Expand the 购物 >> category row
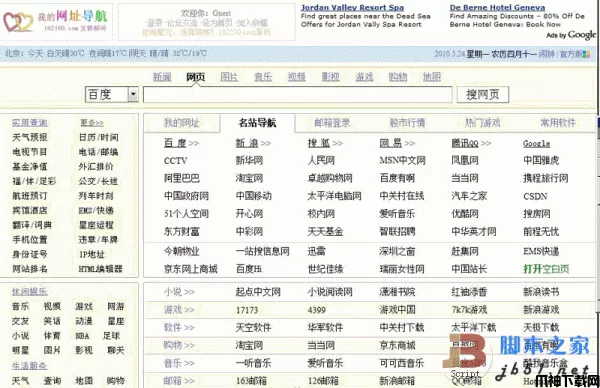The image size is (600, 388). point(179,345)
